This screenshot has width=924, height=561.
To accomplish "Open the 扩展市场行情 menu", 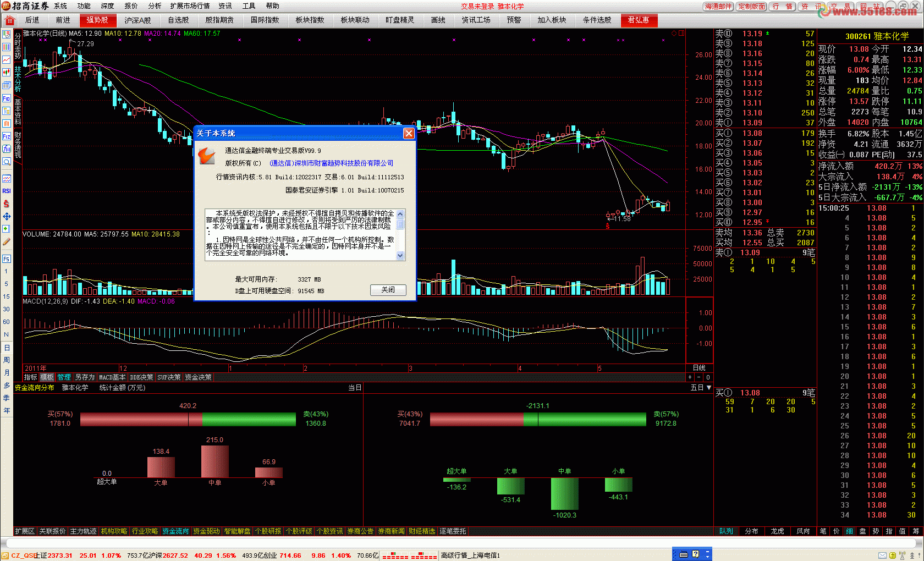I will coord(190,6).
